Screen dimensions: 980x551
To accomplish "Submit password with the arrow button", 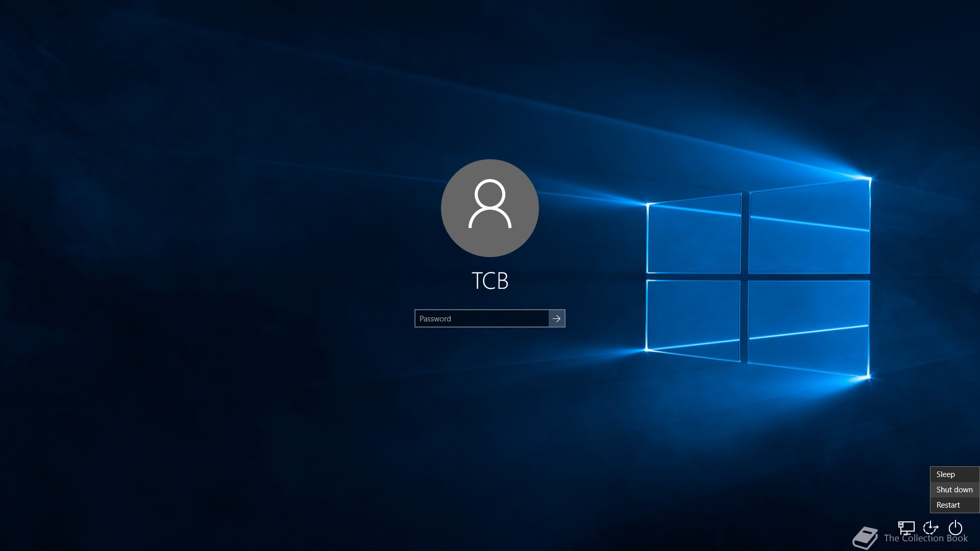I will click(x=556, y=318).
